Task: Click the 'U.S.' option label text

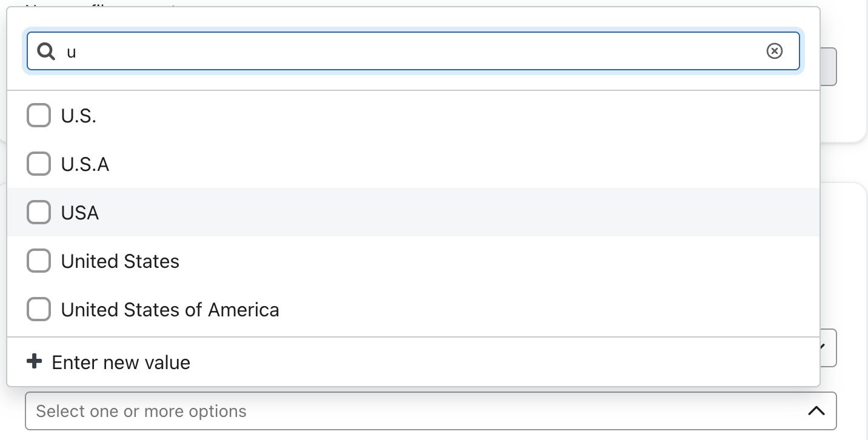Action: click(x=79, y=116)
